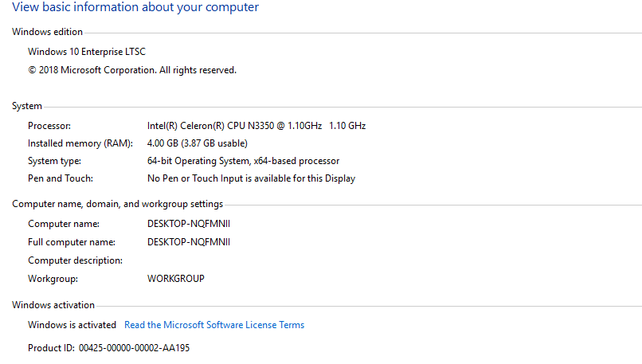The image size is (642, 364).
Task: Open the Microsoft Software License Terms link
Action: (214, 325)
